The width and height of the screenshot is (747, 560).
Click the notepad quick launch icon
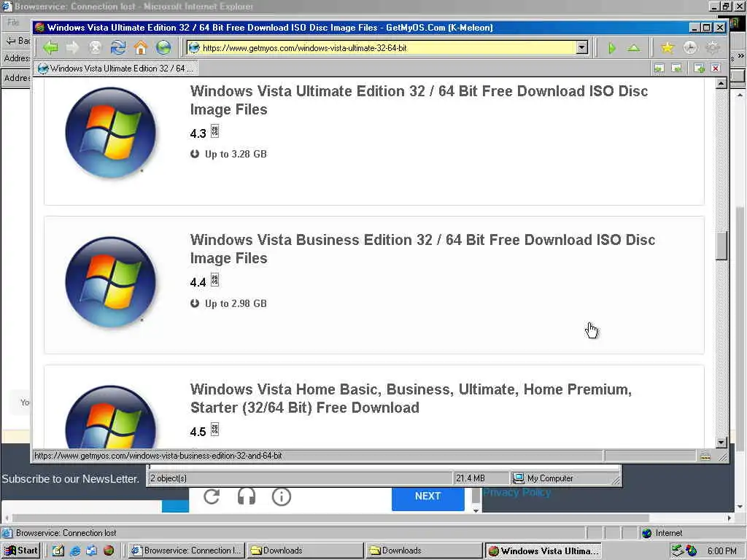58,551
